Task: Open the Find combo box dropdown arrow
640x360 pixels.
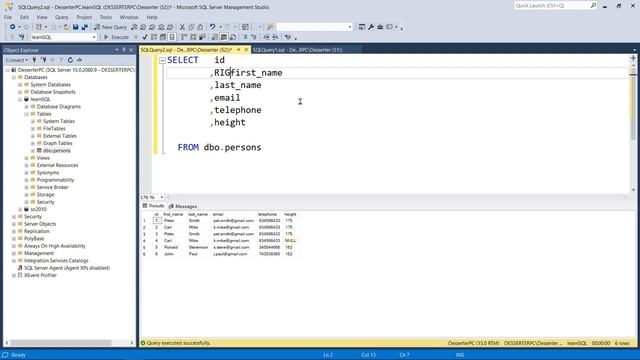Action: (x=350, y=27)
